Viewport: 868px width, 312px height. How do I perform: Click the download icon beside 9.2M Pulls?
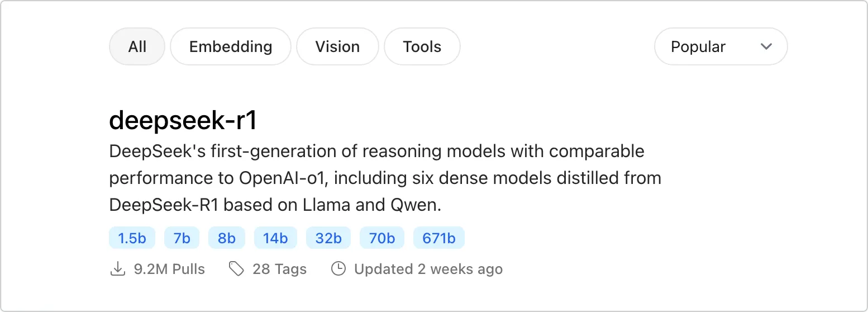(x=117, y=269)
